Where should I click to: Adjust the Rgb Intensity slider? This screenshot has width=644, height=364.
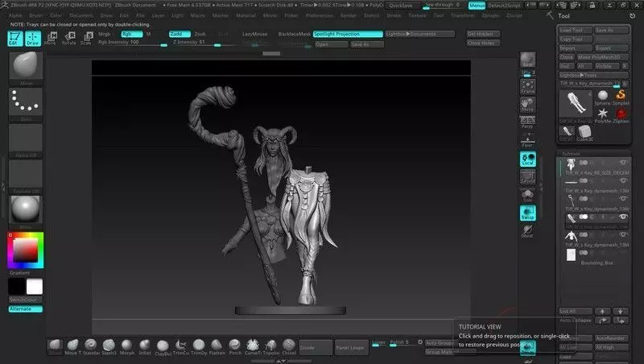tap(132, 43)
